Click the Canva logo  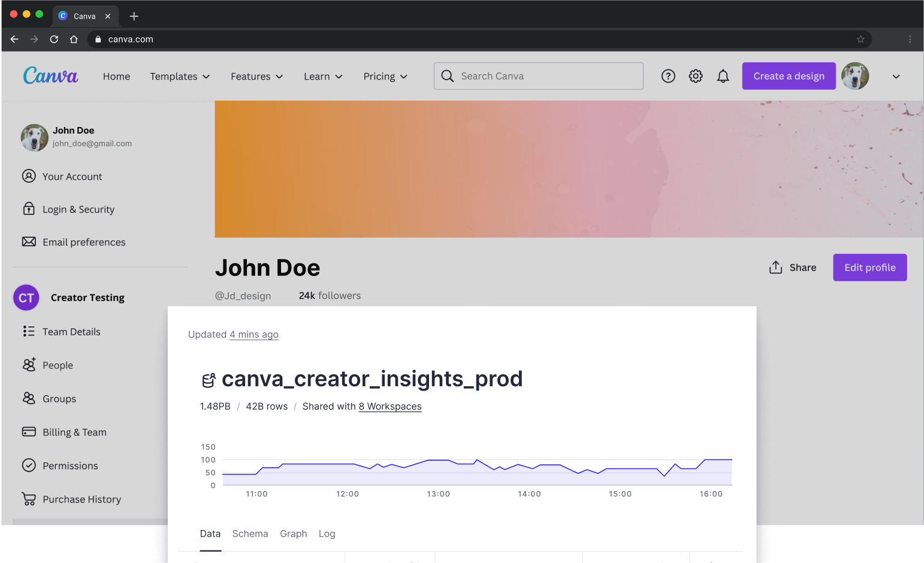51,76
